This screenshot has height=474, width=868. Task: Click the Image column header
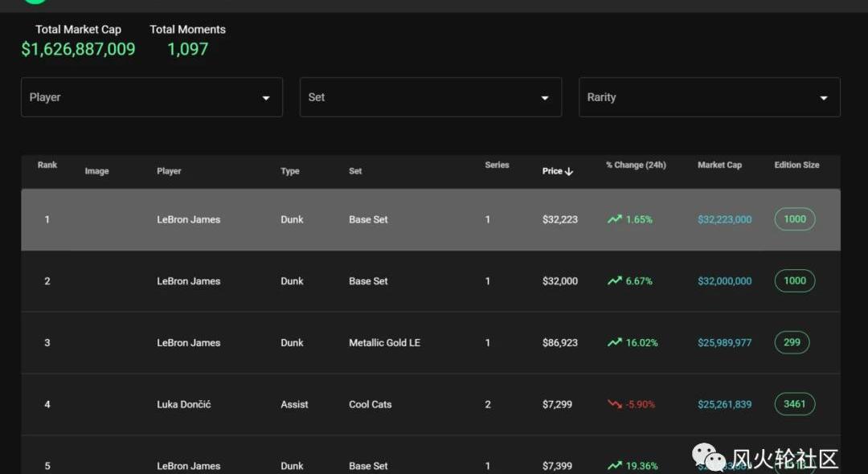(x=97, y=171)
